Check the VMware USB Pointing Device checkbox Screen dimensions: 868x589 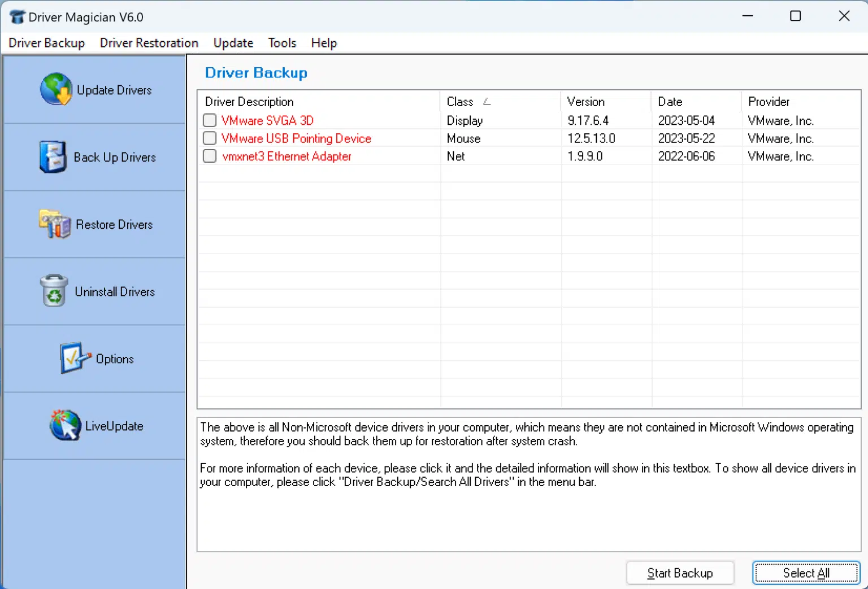(210, 138)
